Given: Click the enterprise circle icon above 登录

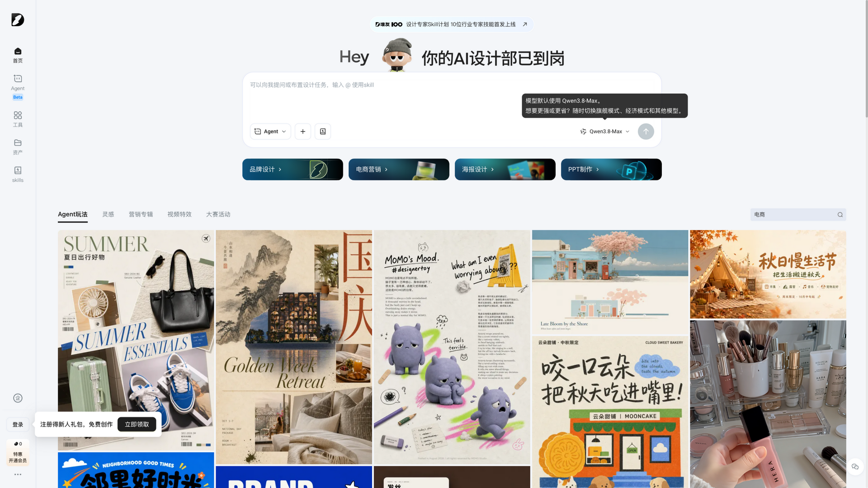Looking at the screenshot, I should click(x=18, y=398).
